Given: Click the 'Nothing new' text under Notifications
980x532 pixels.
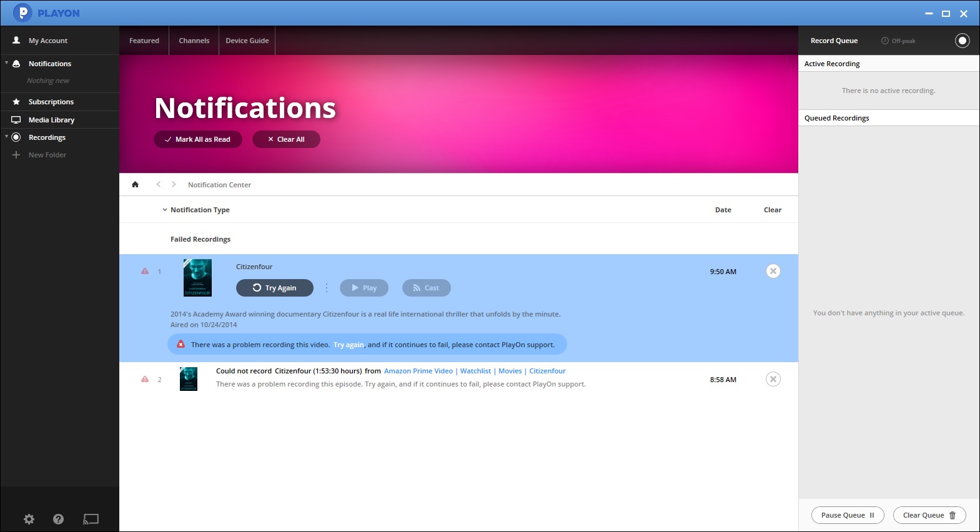Looking at the screenshot, I should 48,81.
